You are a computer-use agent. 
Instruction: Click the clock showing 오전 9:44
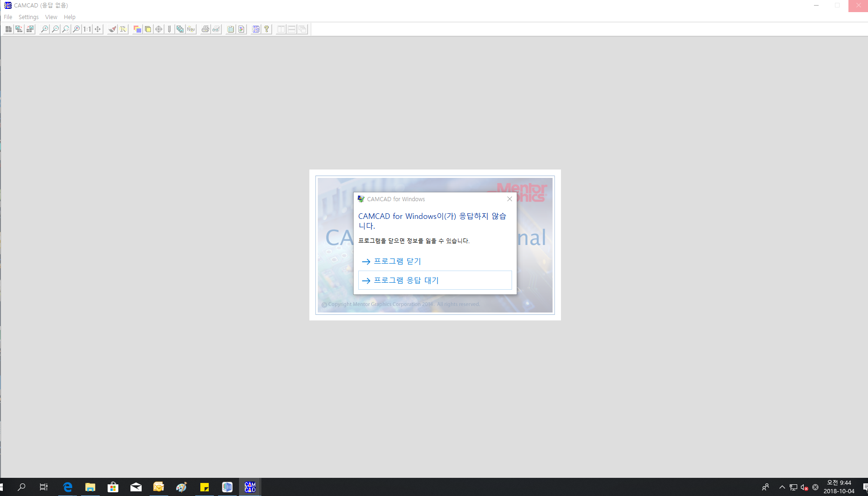(839, 487)
